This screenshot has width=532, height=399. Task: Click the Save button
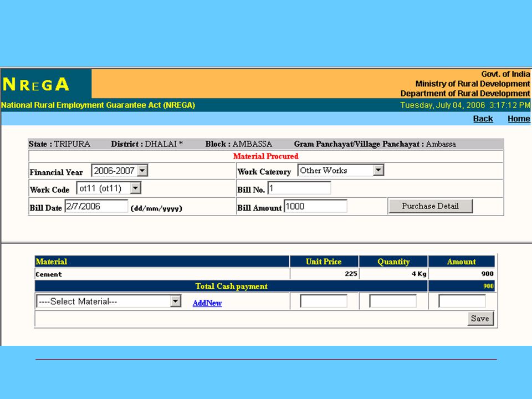(x=480, y=319)
